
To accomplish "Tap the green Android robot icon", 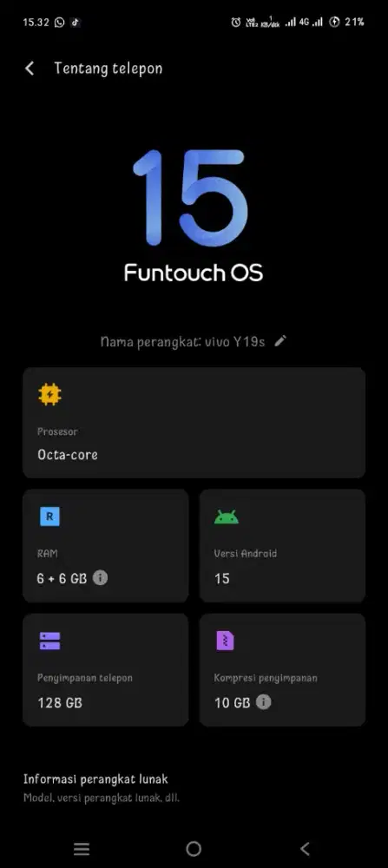I will (227, 517).
